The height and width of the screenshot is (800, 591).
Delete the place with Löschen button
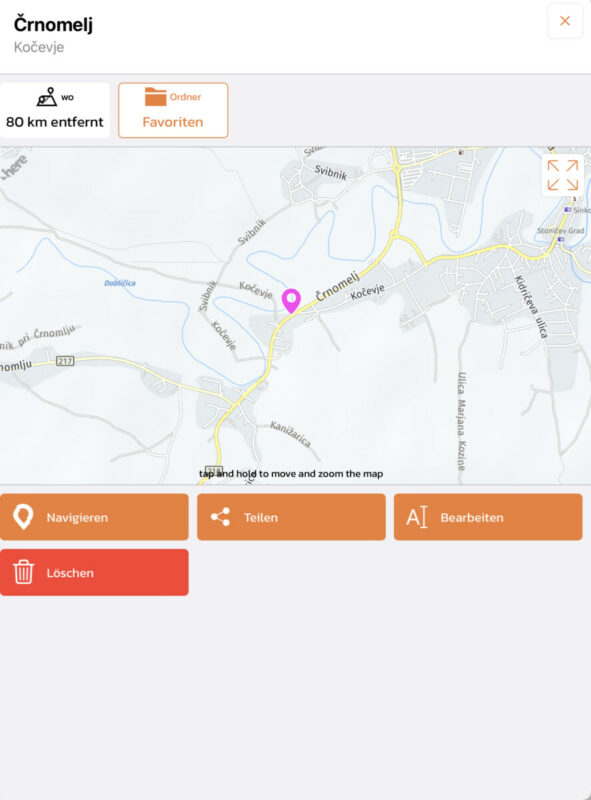click(x=94, y=572)
